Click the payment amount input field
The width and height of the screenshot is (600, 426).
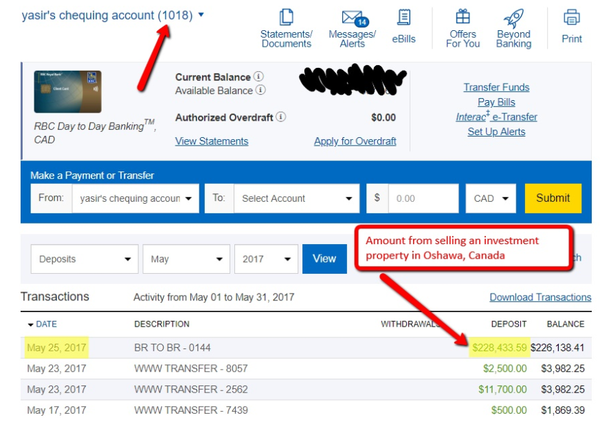(423, 198)
